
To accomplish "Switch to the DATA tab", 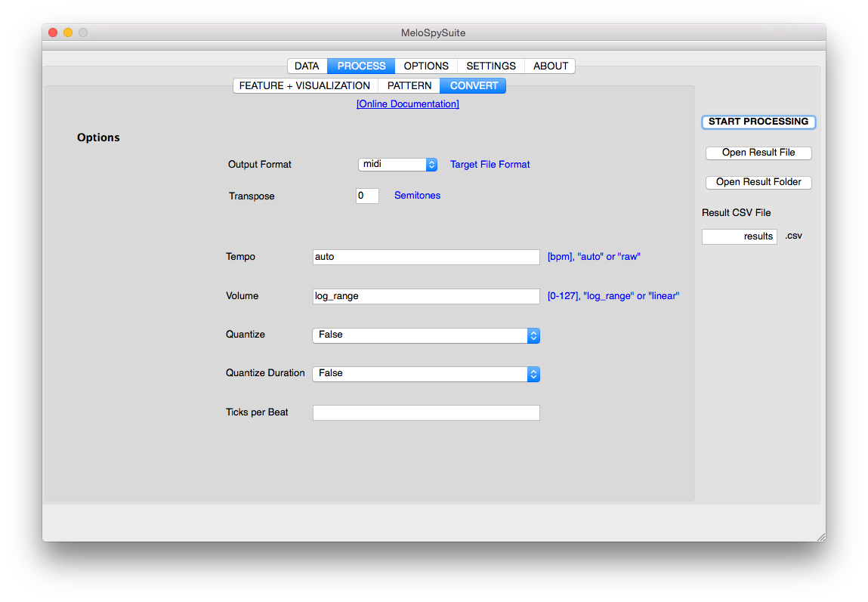I will coord(307,66).
